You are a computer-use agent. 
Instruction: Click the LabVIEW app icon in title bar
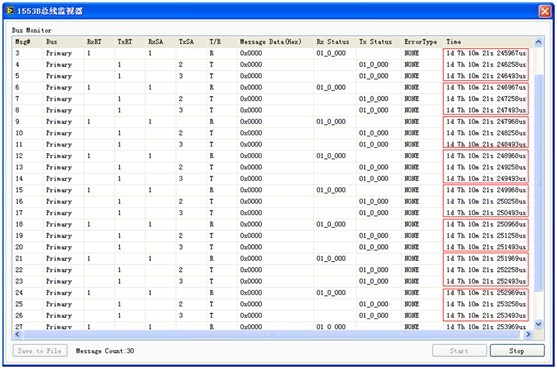coord(10,11)
